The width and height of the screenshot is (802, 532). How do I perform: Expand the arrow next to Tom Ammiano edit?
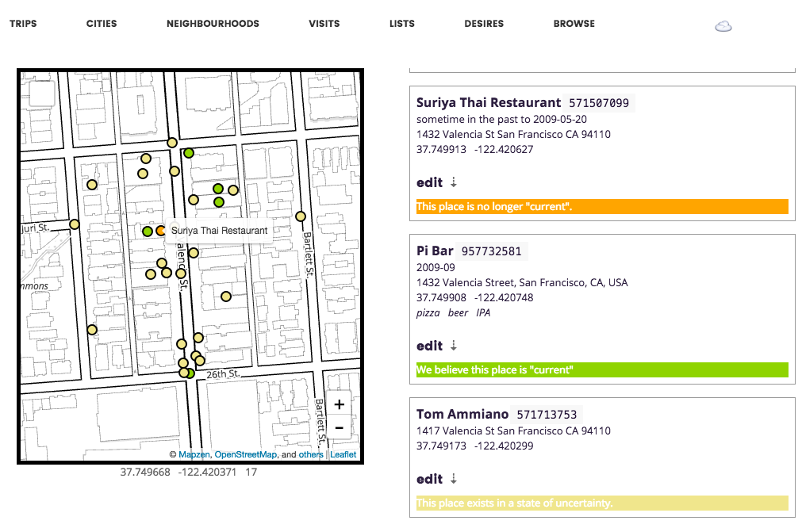coord(454,479)
